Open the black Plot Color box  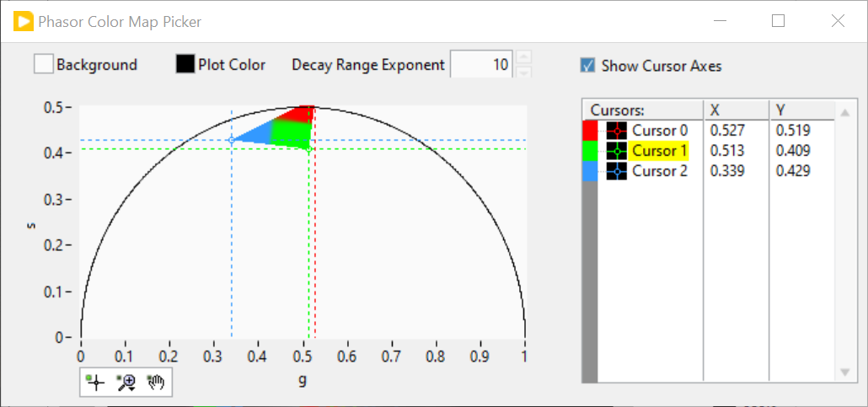(x=185, y=64)
